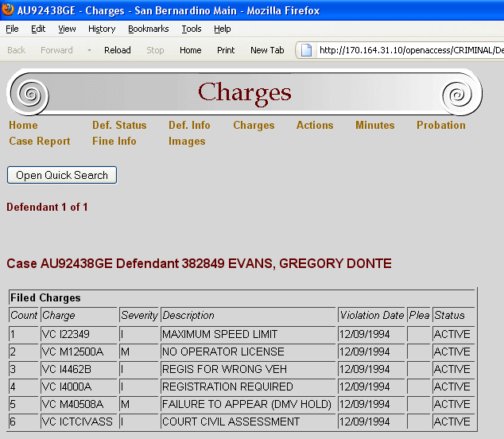Open the Images link
The height and width of the screenshot is (439, 504).
(x=187, y=141)
